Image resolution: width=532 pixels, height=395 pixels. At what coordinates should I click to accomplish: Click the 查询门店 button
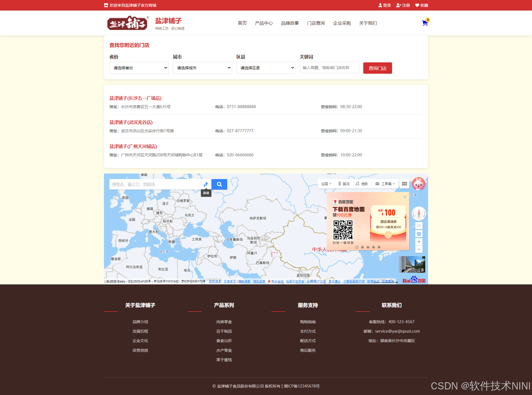point(377,68)
